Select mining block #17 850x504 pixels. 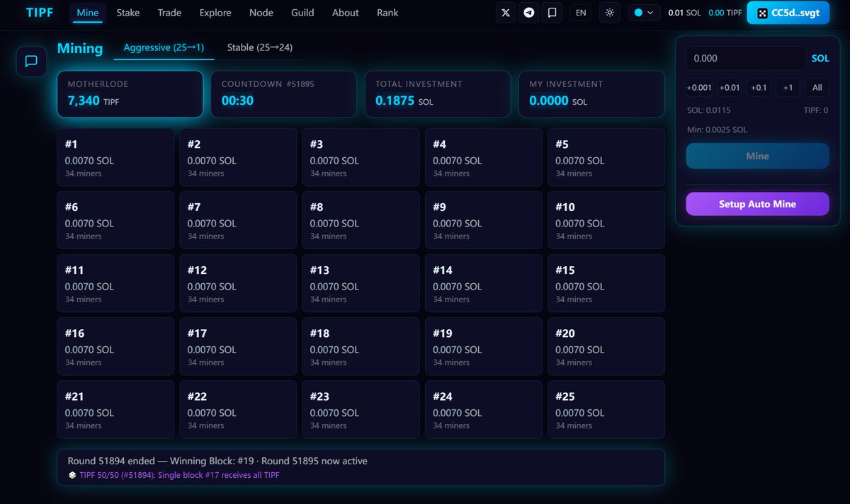238,346
